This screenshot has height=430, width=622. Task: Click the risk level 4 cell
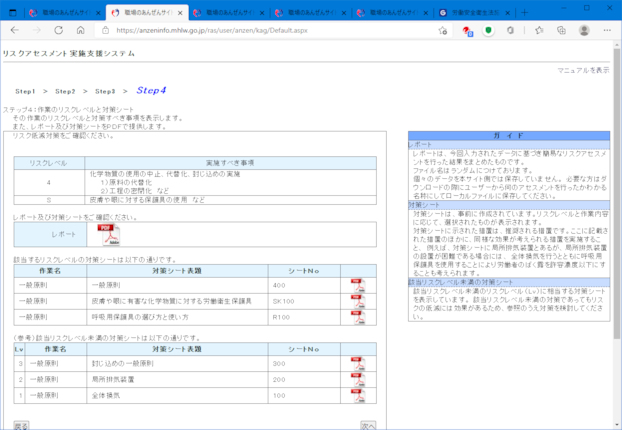pyautogui.click(x=49, y=182)
